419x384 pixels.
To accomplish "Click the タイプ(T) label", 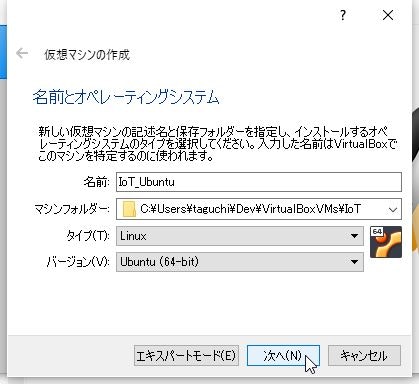I will (x=88, y=236).
